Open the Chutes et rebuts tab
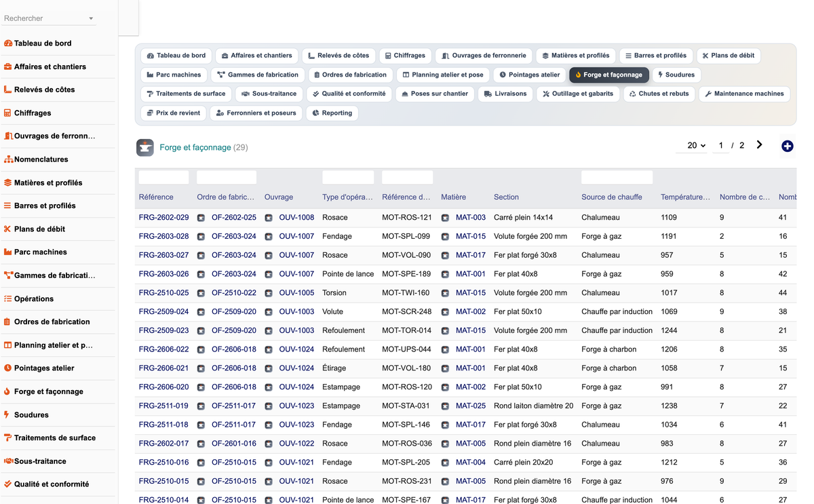The height and width of the screenshot is (504, 814). pyautogui.click(x=659, y=94)
